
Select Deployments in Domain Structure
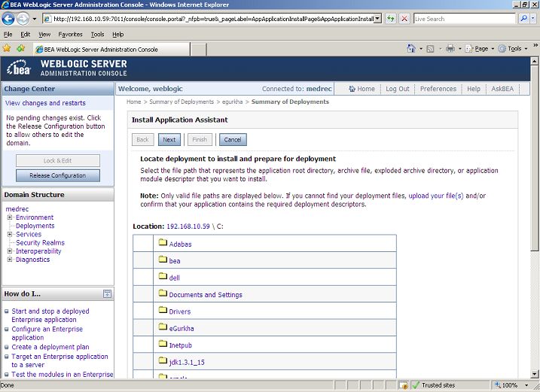(35, 226)
